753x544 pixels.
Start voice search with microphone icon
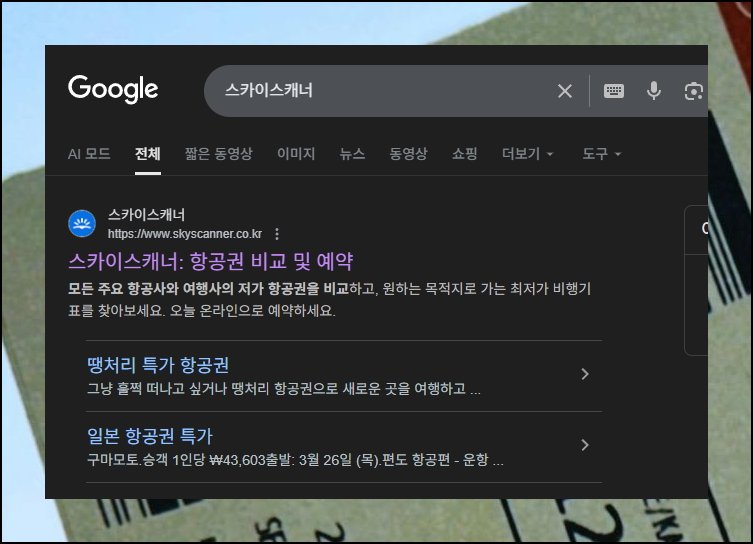pyautogui.click(x=654, y=90)
